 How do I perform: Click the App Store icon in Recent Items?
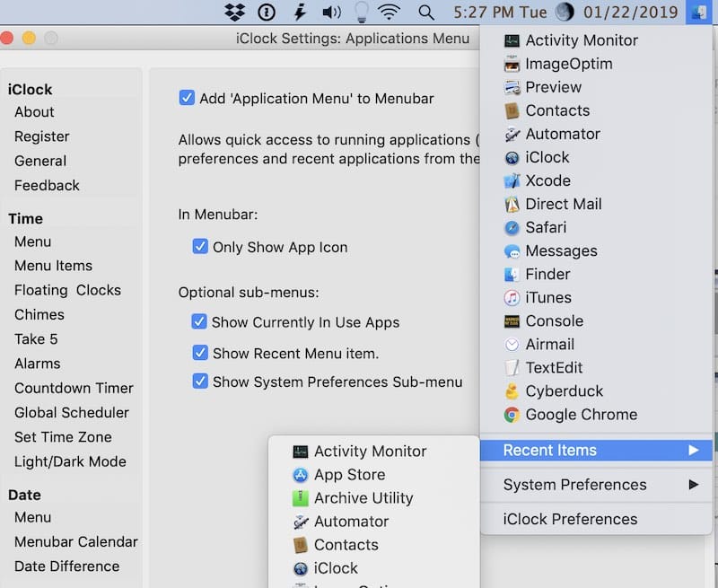(300, 475)
